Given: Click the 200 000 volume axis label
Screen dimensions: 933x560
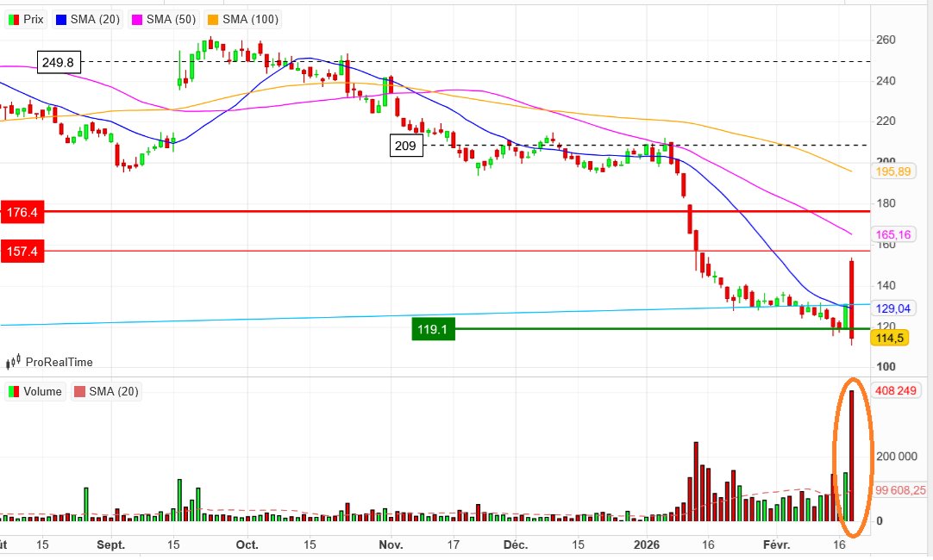Looking at the screenshot, I should (x=896, y=457).
